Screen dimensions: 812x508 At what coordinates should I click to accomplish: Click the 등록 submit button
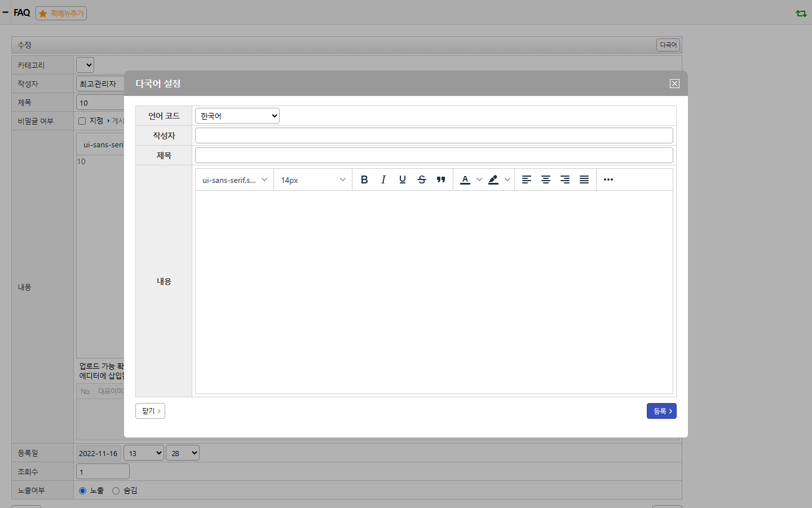click(x=661, y=411)
